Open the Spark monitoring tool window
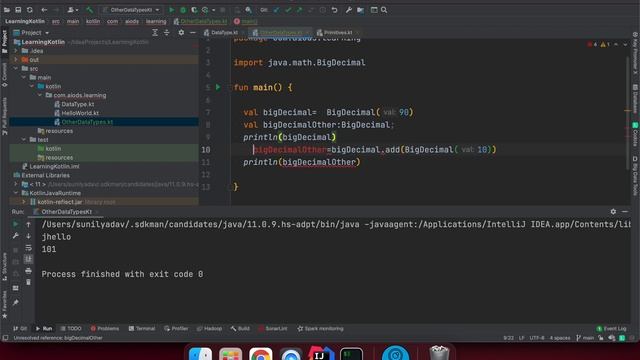This screenshot has width=640, height=360. (320, 329)
